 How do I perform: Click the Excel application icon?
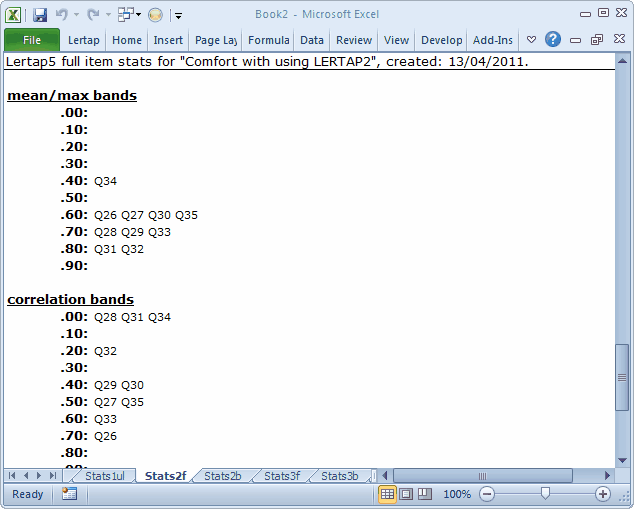point(13,15)
